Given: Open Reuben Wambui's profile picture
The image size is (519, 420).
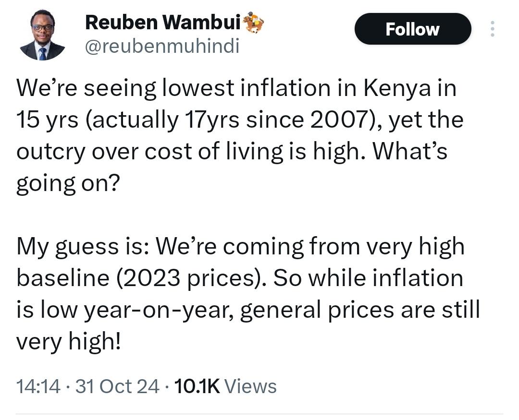Looking at the screenshot, I should [x=42, y=35].
